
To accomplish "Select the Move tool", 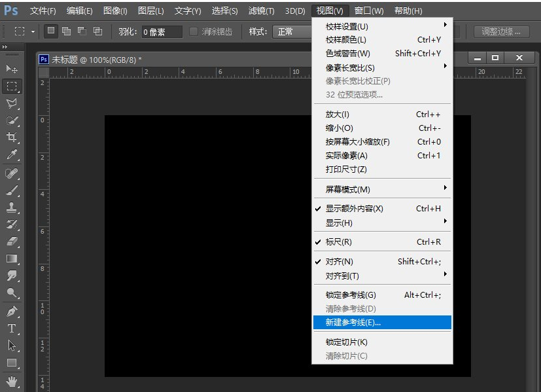I will 12,69.
